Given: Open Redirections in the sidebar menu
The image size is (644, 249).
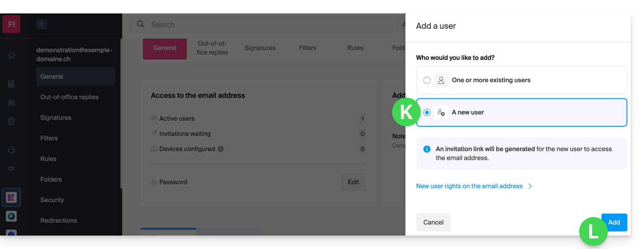Looking at the screenshot, I should point(59,221).
